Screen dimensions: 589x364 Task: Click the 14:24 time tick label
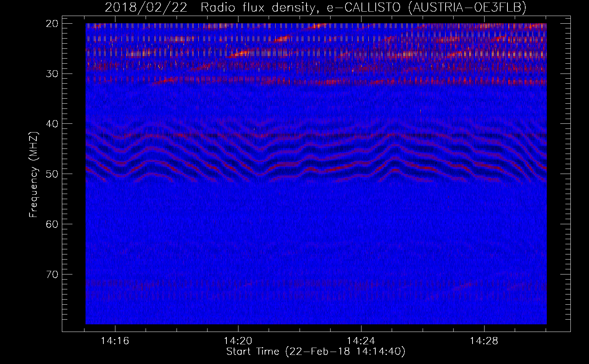pyautogui.click(x=361, y=341)
